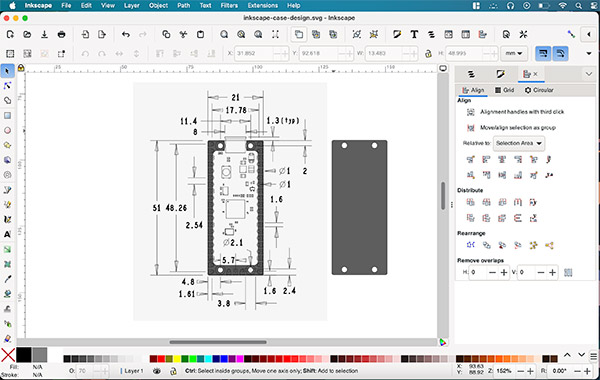The height and width of the screenshot is (380, 600).
Task: Pick the black palette swatch
Action: 23,355
